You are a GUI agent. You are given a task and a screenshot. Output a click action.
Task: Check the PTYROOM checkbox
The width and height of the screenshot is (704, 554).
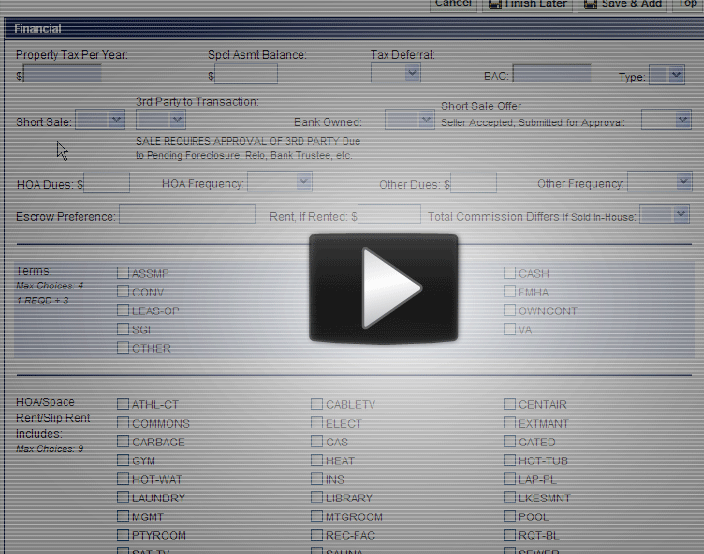pyautogui.click(x=123, y=535)
